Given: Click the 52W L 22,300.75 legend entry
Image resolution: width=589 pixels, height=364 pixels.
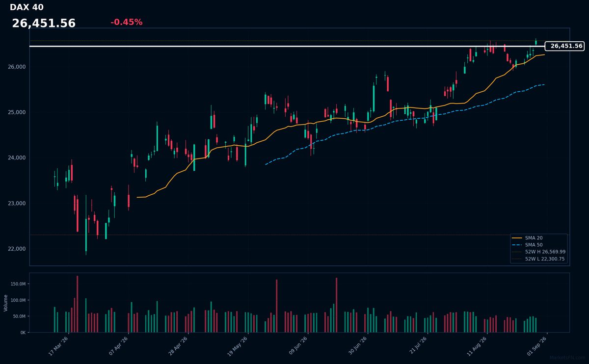Looking at the screenshot, I should [538, 259].
